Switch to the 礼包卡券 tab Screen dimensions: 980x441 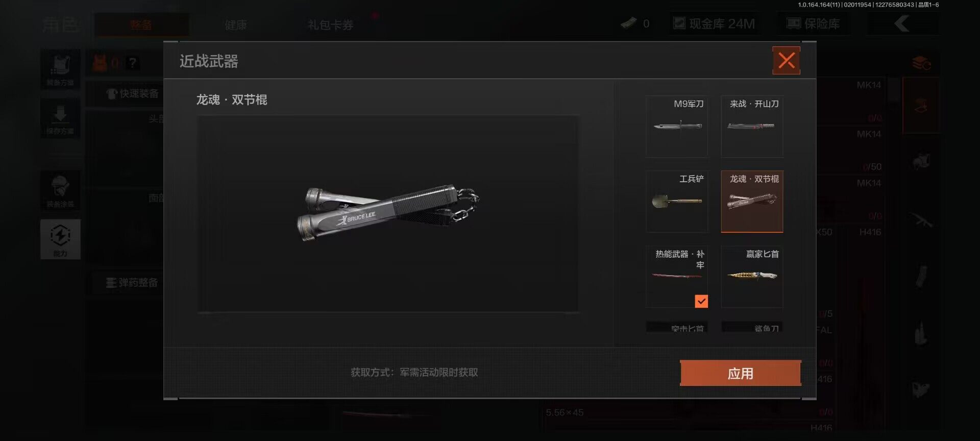point(330,25)
